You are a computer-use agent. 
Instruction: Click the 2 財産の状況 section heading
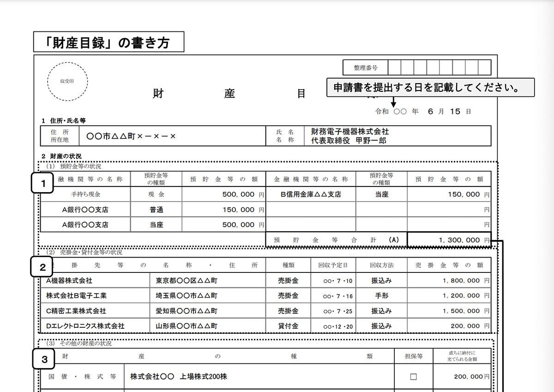point(61,156)
